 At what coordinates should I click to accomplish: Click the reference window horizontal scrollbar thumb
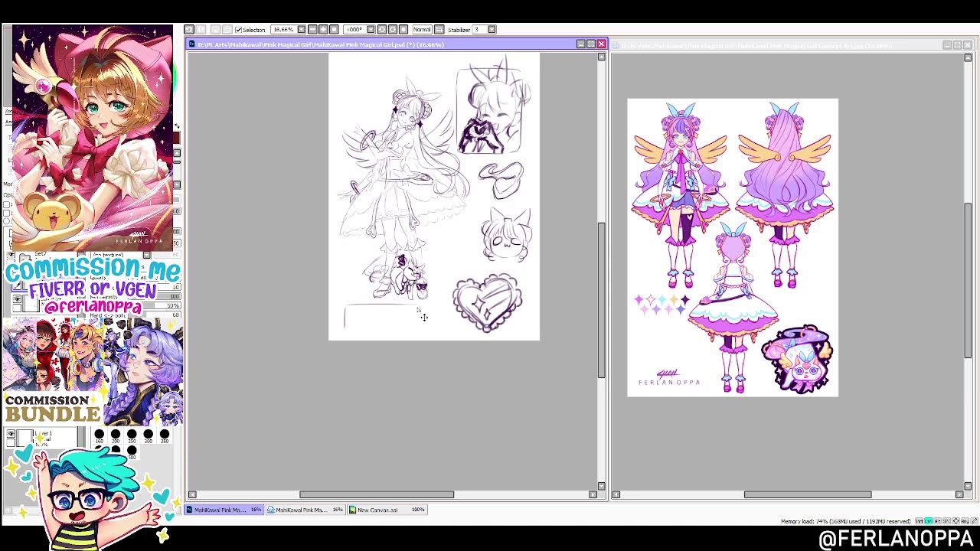click(808, 494)
